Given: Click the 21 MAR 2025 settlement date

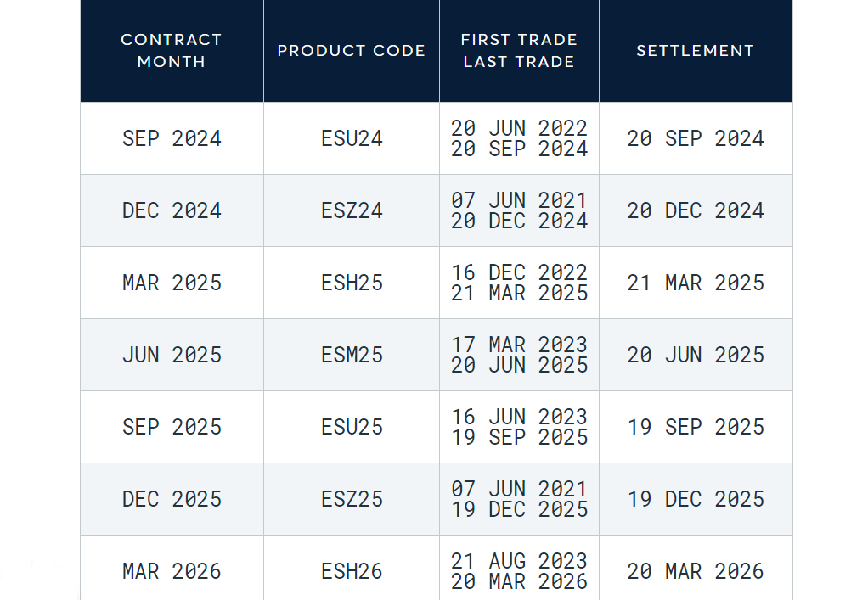Looking at the screenshot, I should [x=696, y=283].
